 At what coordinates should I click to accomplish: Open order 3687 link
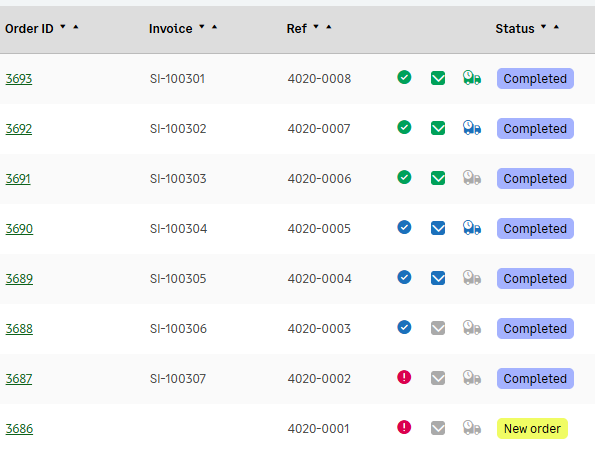click(19, 379)
